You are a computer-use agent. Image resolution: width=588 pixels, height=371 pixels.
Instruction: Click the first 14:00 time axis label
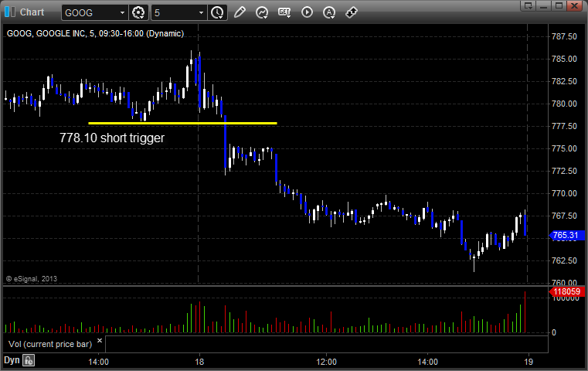point(98,362)
